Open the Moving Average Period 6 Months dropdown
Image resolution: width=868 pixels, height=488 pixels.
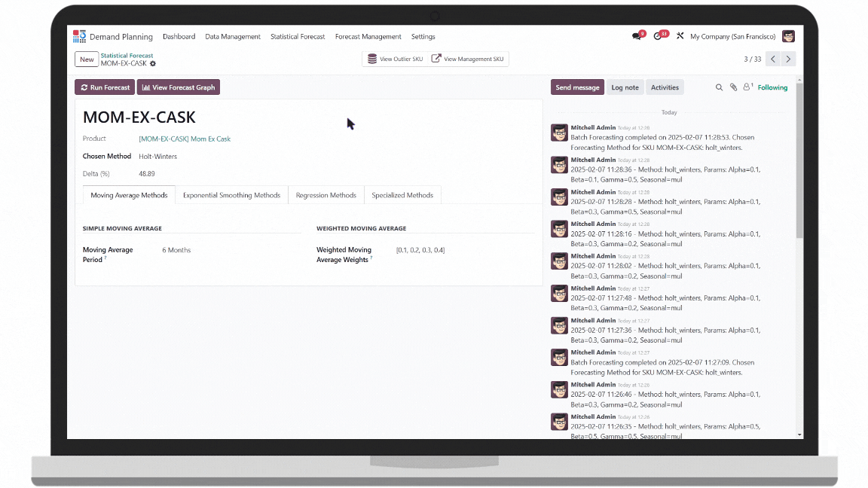click(176, 250)
